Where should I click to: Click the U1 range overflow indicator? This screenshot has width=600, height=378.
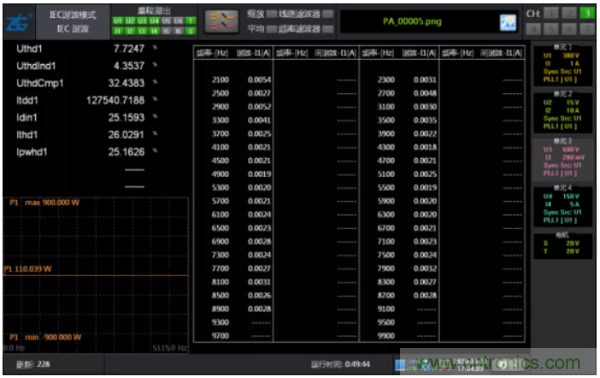point(118,21)
